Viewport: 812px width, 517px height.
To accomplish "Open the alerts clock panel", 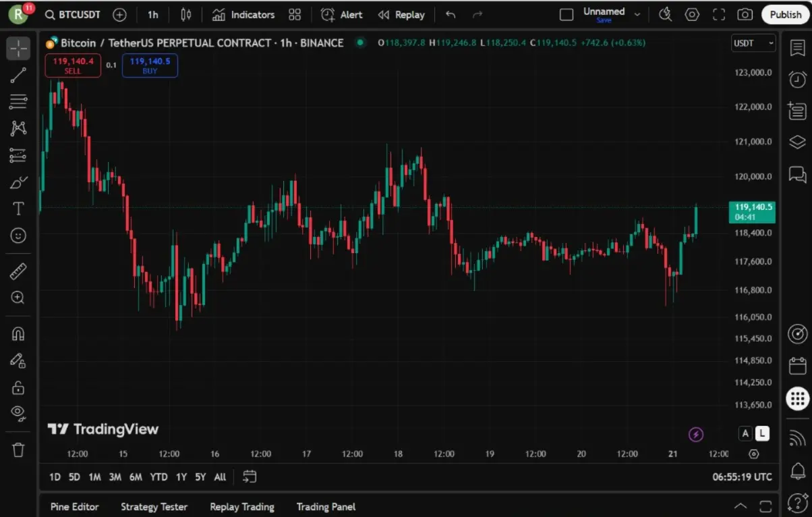I will click(797, 80).
